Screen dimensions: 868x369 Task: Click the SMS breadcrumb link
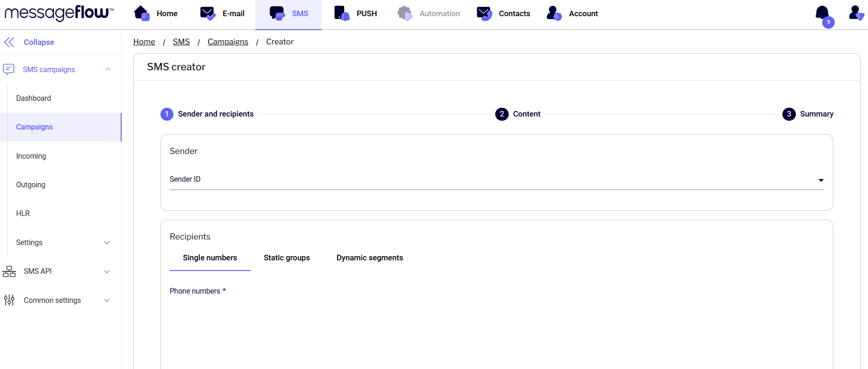pyautogui.click(x=181, y=42)
